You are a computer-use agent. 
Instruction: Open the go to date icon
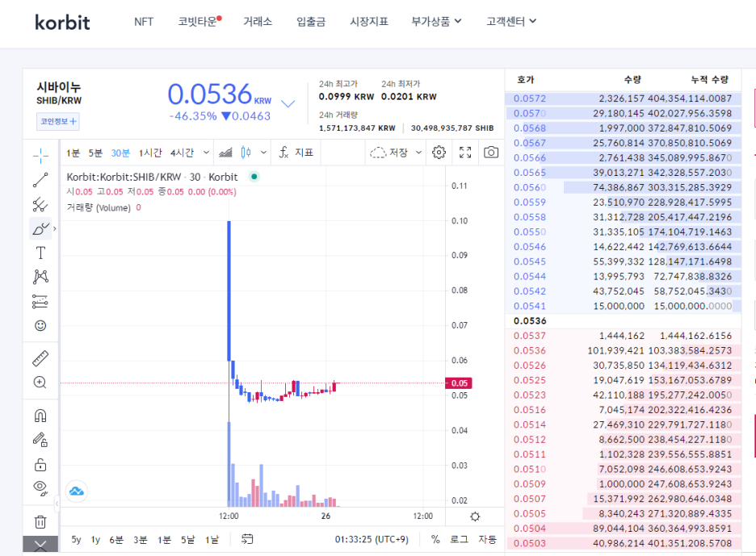point(247,539)
